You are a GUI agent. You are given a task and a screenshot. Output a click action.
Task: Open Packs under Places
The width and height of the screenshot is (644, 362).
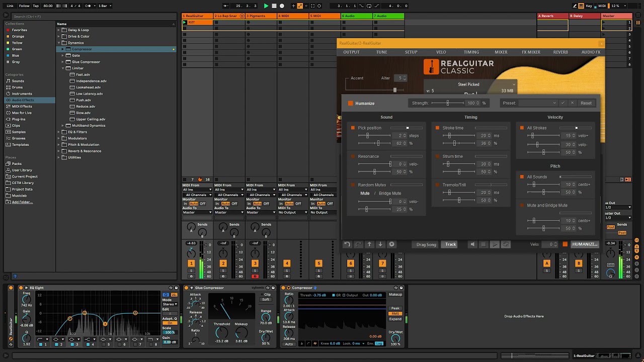(x=17, y=164)
